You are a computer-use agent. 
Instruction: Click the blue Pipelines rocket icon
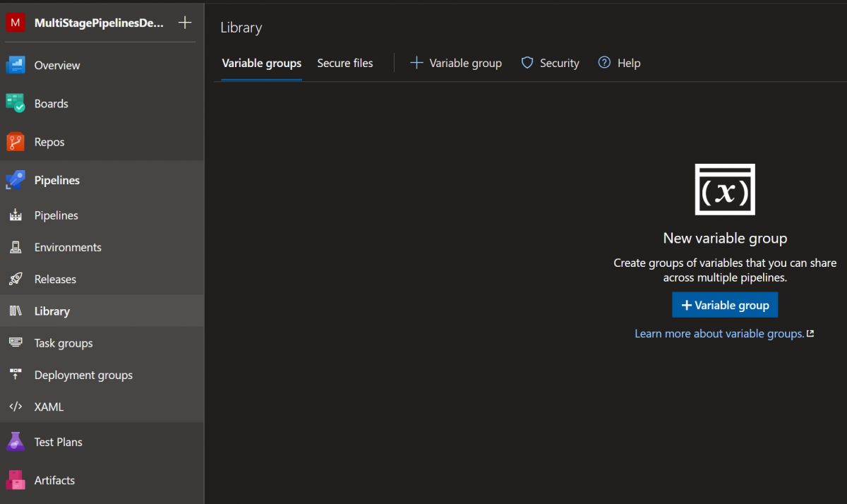pyautogui.click(x=16, y=181)
